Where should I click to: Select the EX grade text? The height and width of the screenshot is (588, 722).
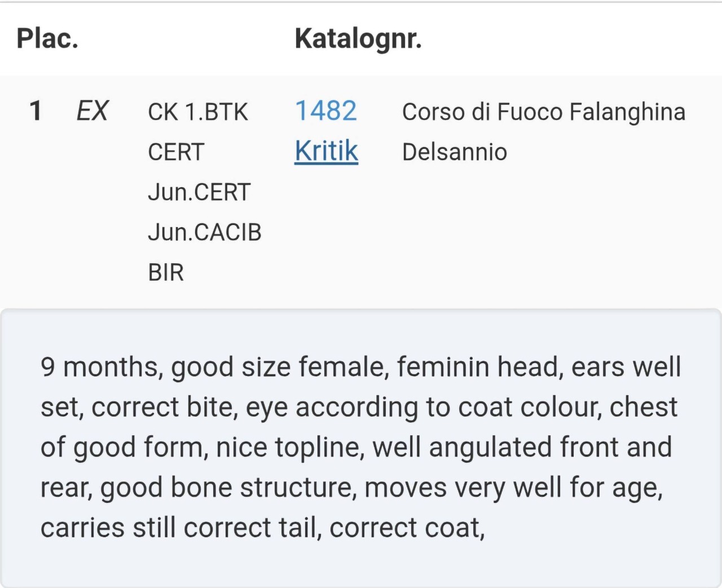[92, 110]
